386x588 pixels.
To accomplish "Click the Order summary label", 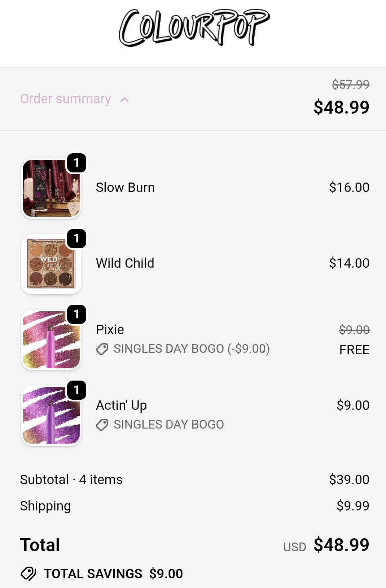I will [65, 99].
